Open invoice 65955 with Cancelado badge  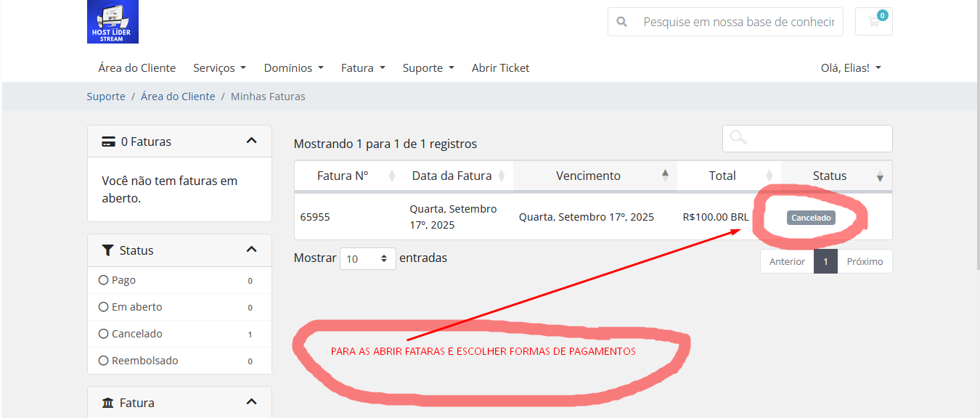coord(811,217)
